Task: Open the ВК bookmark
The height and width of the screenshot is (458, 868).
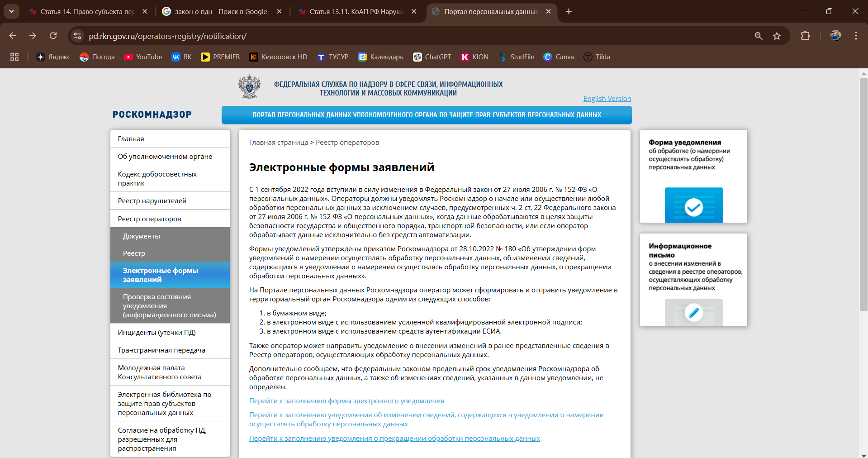Action: (182, 57)
